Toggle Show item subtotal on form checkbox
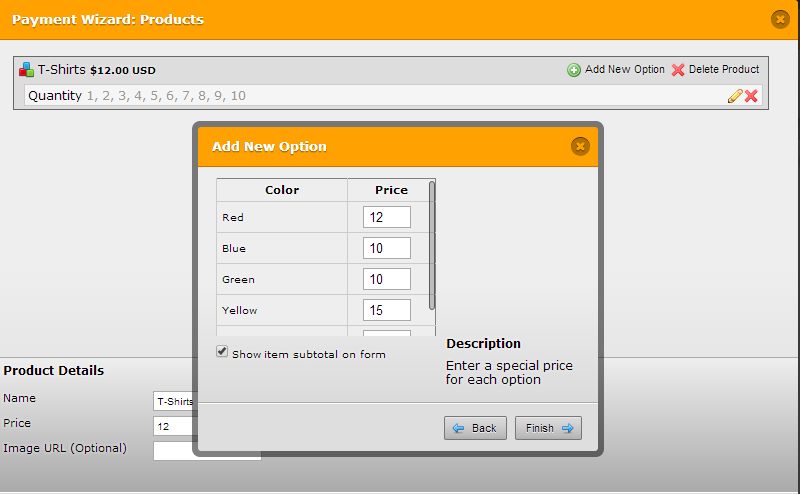Viewport: 800px width, 494px height. (x=222, y=352)
